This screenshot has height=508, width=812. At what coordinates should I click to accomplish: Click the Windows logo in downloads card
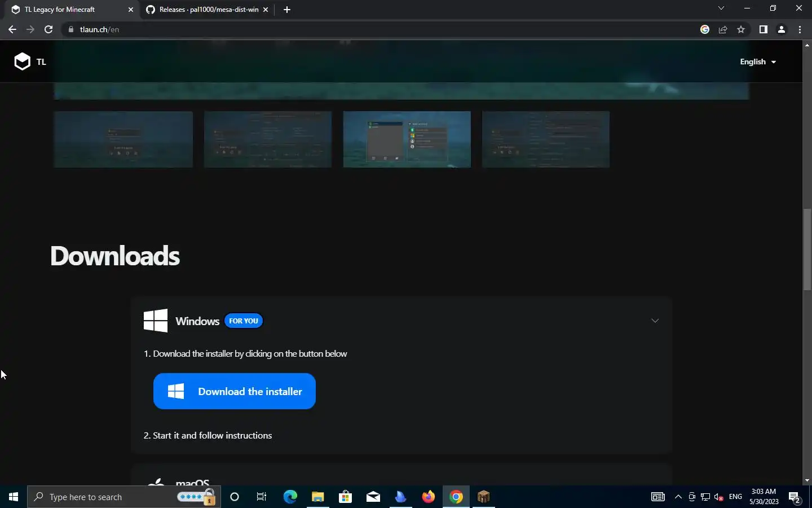pos(156,321)
